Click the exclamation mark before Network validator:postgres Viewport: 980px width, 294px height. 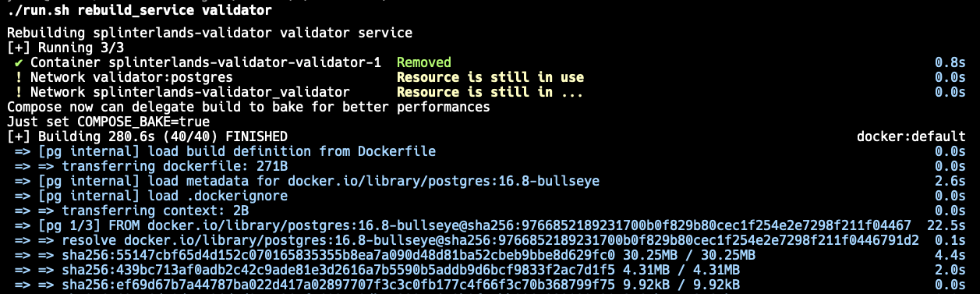19,77
